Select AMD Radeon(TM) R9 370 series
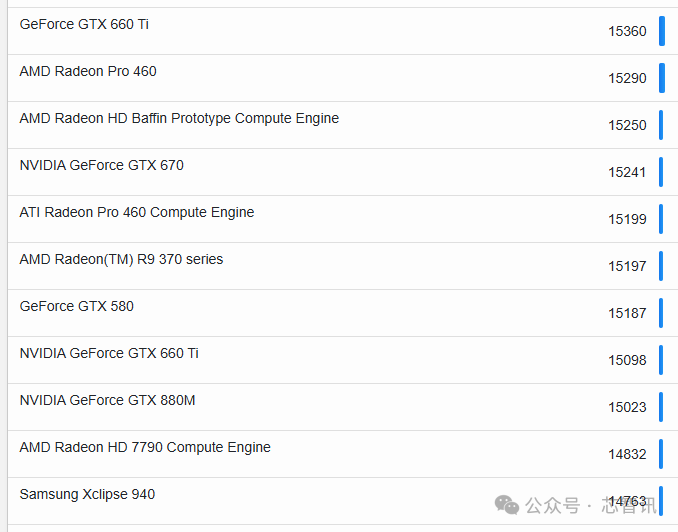 [x=121, y=259]
